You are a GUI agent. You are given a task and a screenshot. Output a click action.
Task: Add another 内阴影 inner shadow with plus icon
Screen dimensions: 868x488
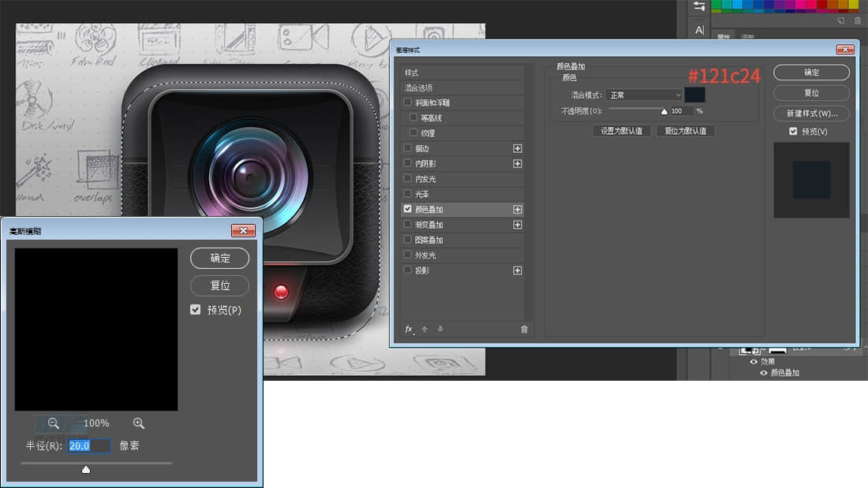[x=518, y=164]
